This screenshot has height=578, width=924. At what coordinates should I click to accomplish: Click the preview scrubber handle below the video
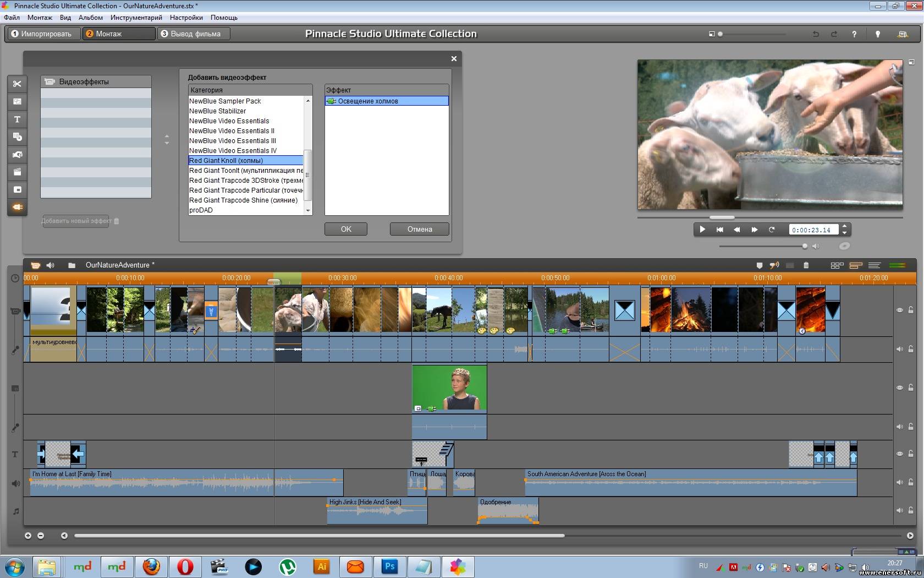click(722, 217)
